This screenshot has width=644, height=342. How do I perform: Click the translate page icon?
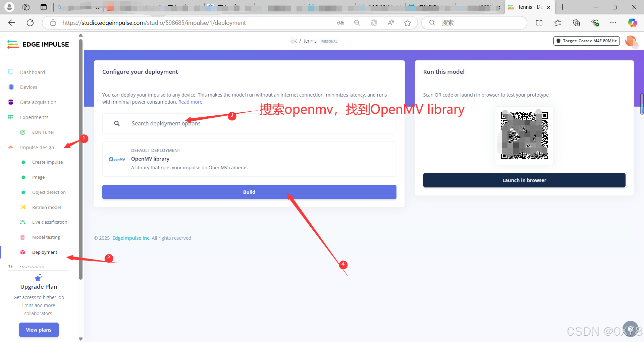click(340, 23)
